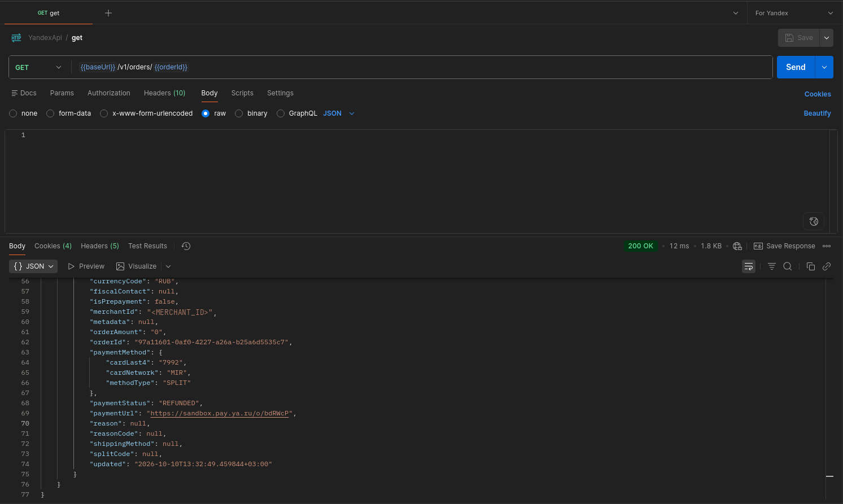Click the response body vertical scrollbar thumb
Image resolution: width=843 pixels, height=504 pixels.
tap(829, 476)
